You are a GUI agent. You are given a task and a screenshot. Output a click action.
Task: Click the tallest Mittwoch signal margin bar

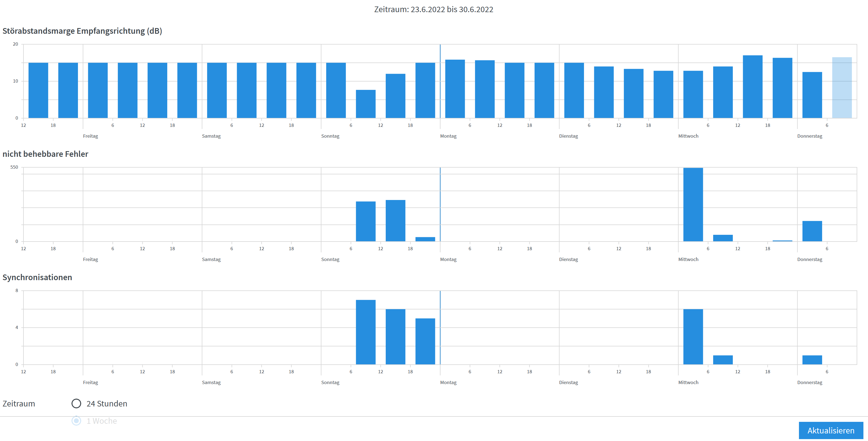point(753,87)
